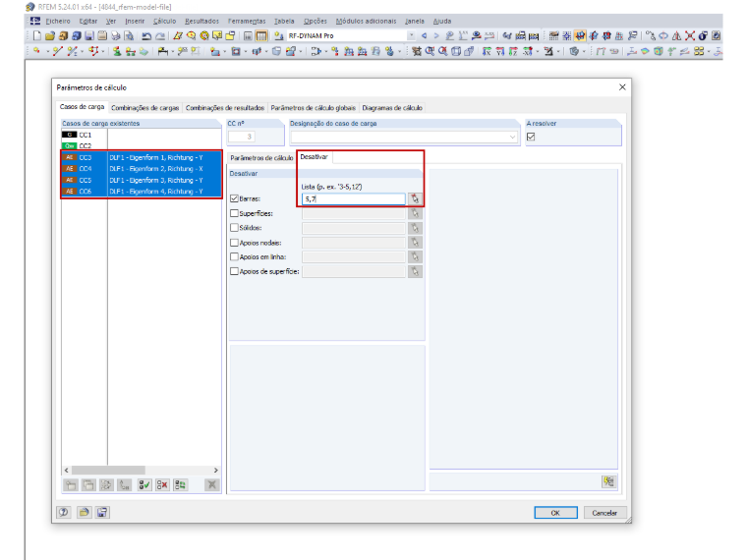Viewport: 747px width, 560px height.
Task: Select CC4 DLF1 - Eigenform 2 row
Action: [x=142, y=169]
